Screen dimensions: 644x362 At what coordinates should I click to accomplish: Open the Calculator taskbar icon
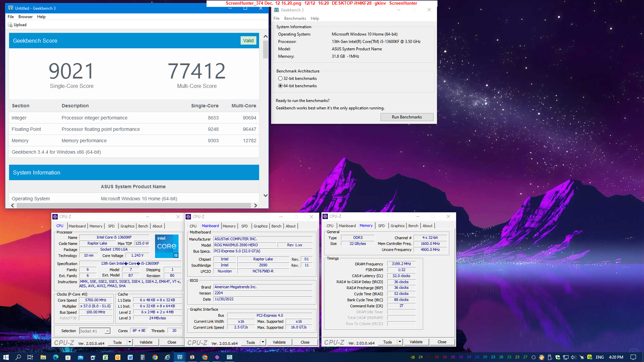point(143,357)
